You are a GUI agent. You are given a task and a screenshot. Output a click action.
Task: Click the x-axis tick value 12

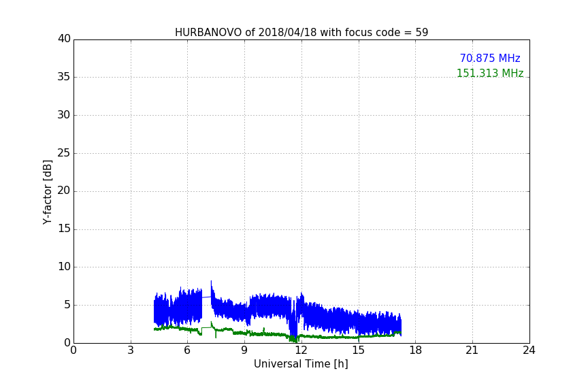pos(301,350)
